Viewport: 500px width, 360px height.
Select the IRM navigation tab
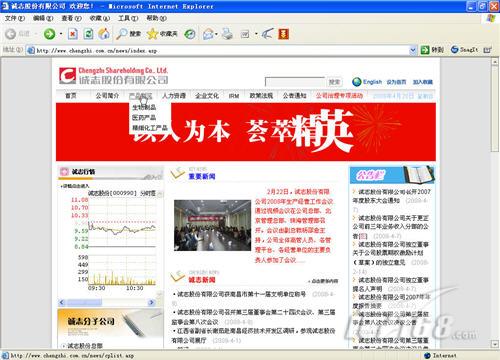click(234, 96)
